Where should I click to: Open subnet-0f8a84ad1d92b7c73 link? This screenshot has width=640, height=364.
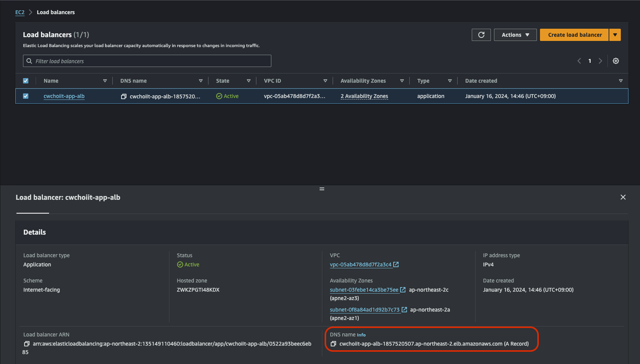click(365, 310)
